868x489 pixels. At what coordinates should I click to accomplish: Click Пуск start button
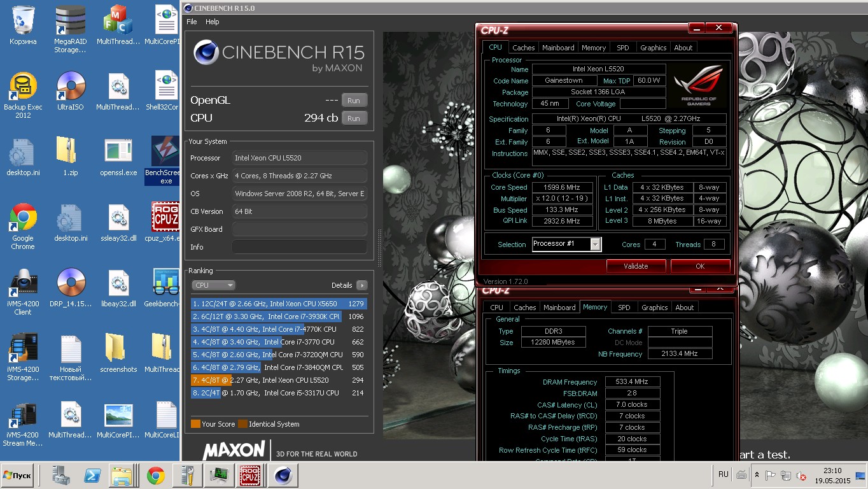tap(18, 475)
